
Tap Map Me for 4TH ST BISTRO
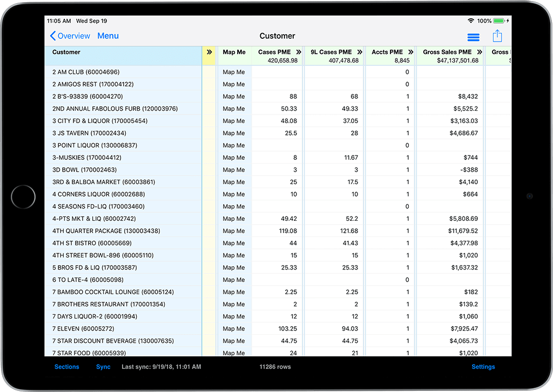tap(234, 243)
